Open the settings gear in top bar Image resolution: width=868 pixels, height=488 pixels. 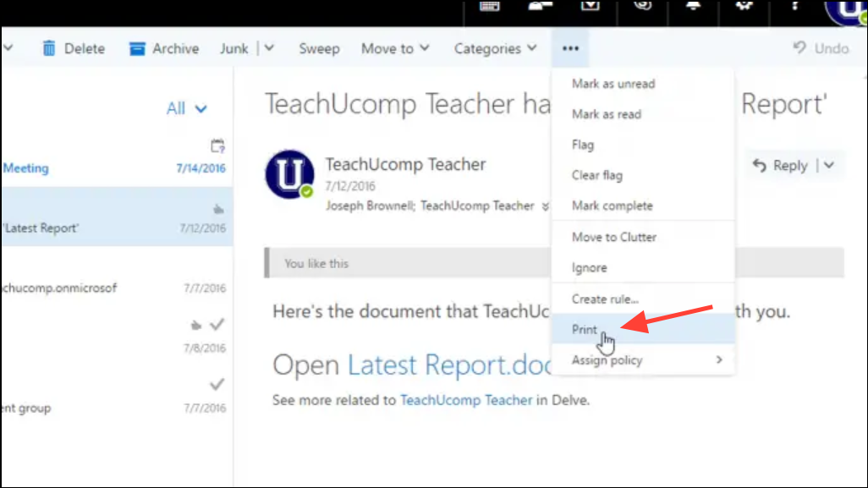744,5
